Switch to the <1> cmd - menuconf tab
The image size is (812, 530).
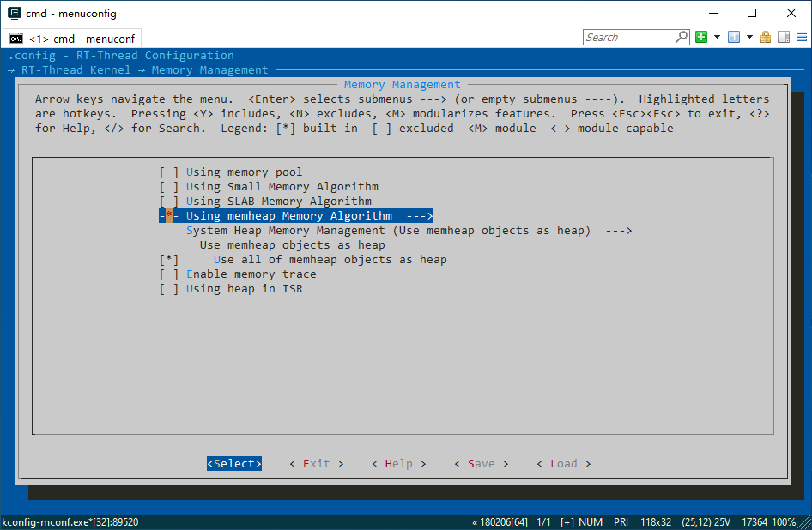72,39
